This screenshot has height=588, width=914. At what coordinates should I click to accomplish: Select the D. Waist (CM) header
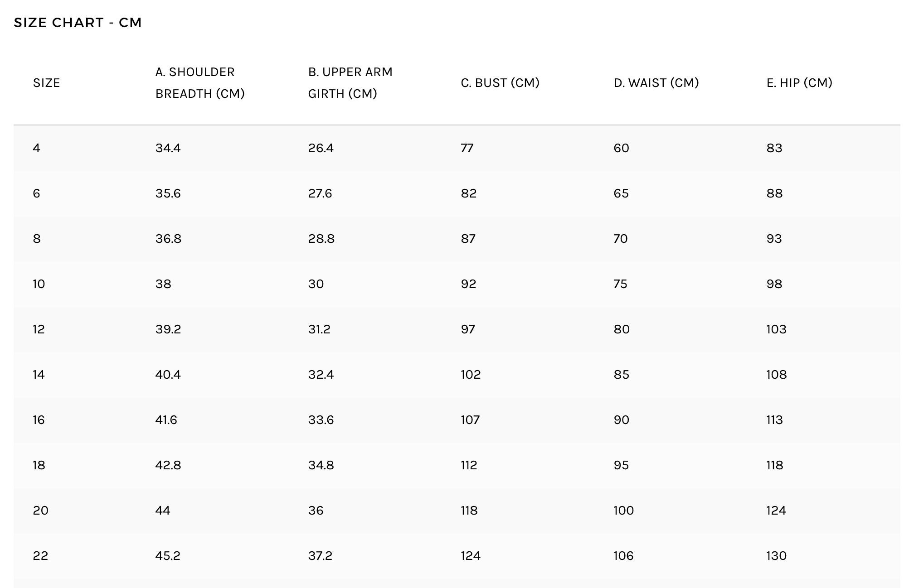[x=656, y=83]
